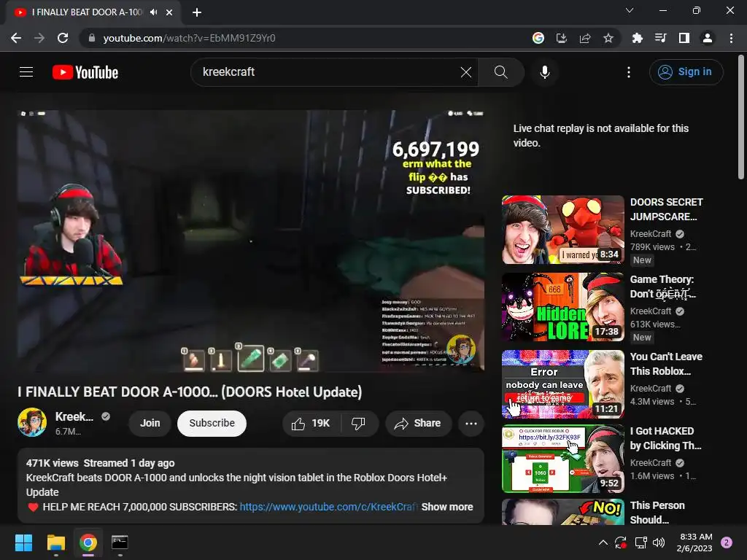Open the KreekCraft subscribe link in description

(x=328, y=507)
